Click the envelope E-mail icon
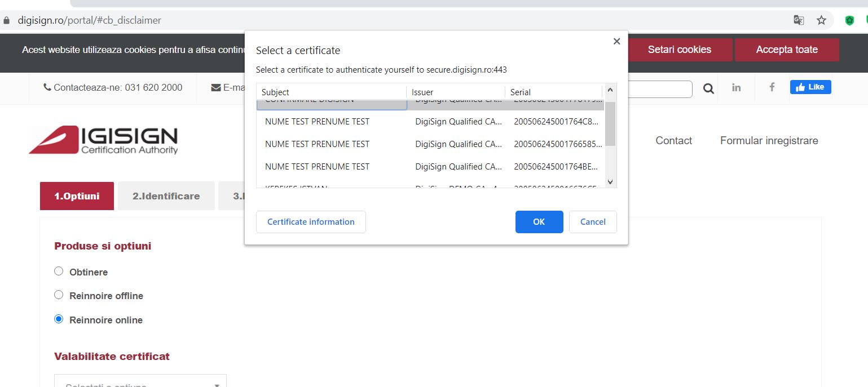 coord(216,87)
